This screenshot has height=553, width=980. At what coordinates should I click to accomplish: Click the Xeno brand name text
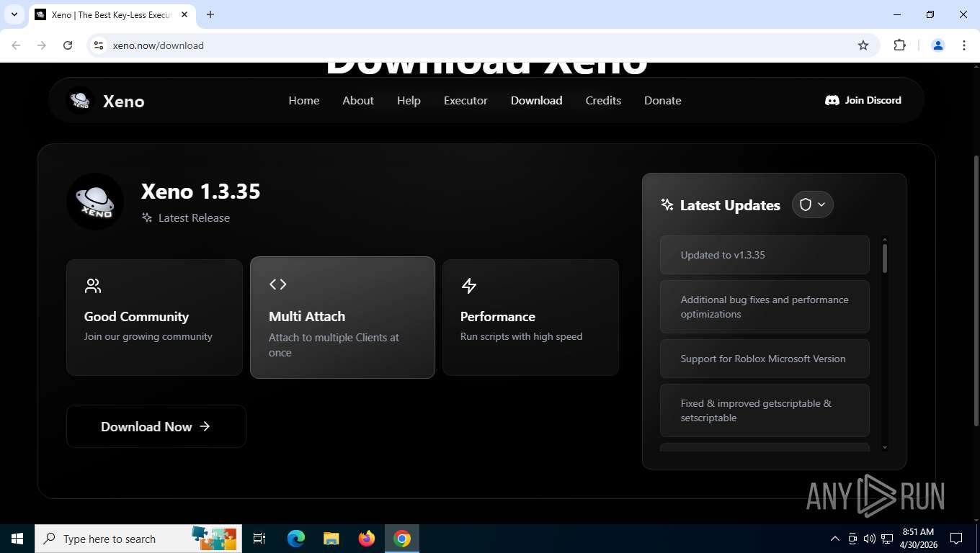[124, 102]
